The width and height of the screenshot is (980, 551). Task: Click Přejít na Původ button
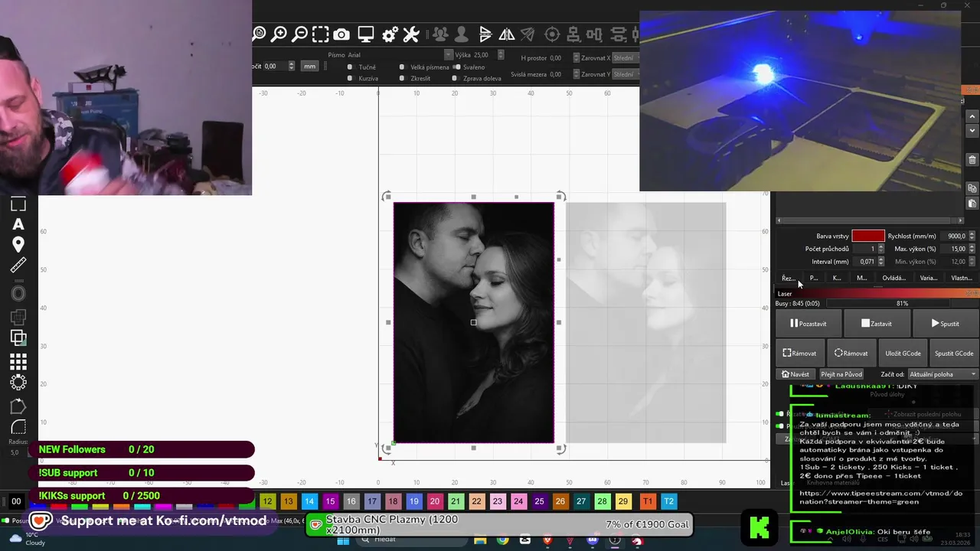[x=841, y=374]
